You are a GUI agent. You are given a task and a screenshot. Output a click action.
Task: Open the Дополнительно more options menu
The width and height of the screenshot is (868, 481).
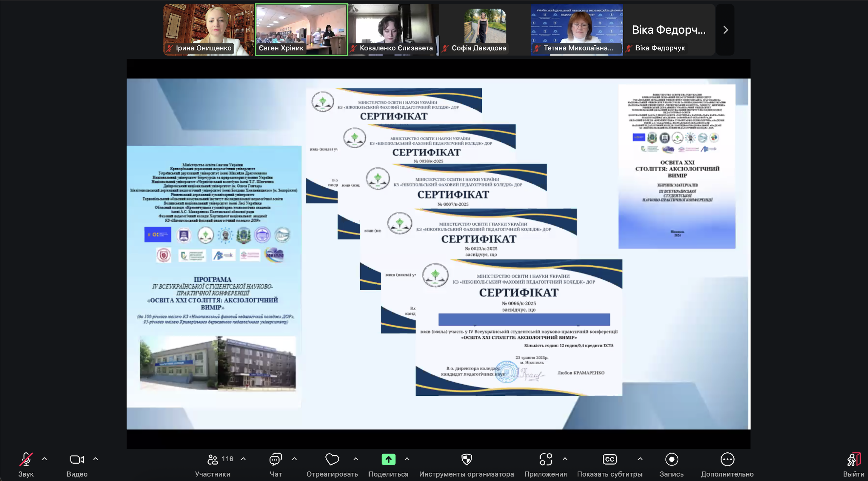[x=727, y=460]
